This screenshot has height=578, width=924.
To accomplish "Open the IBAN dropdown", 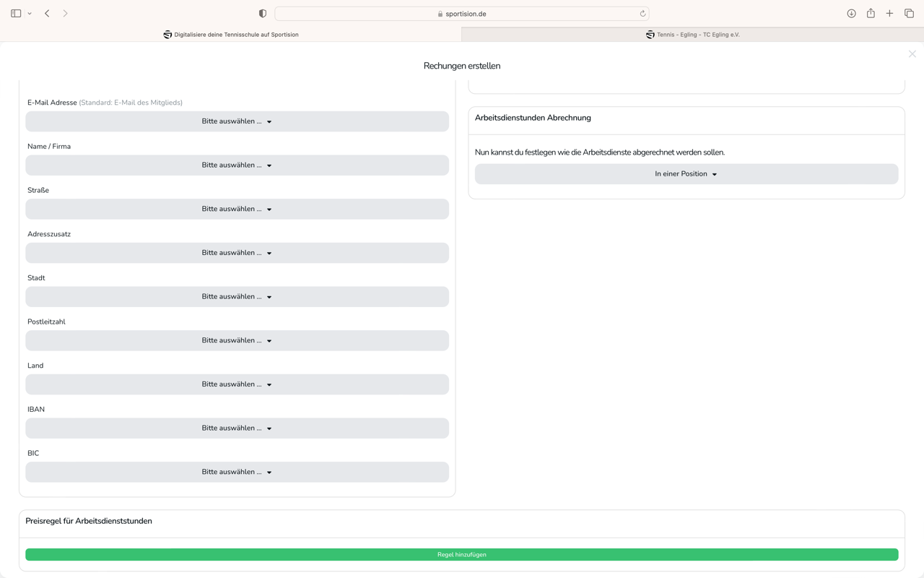I will (x=237, y=428).
